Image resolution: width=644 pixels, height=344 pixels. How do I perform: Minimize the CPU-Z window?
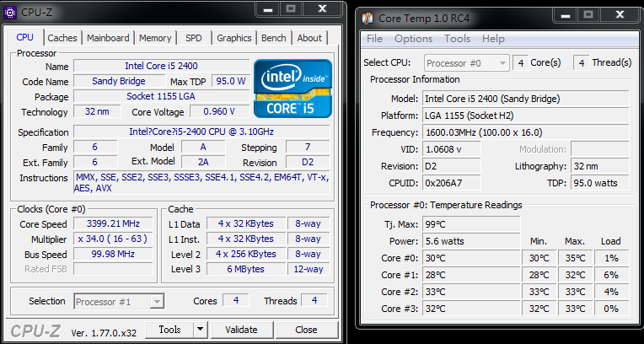(268, 9)
